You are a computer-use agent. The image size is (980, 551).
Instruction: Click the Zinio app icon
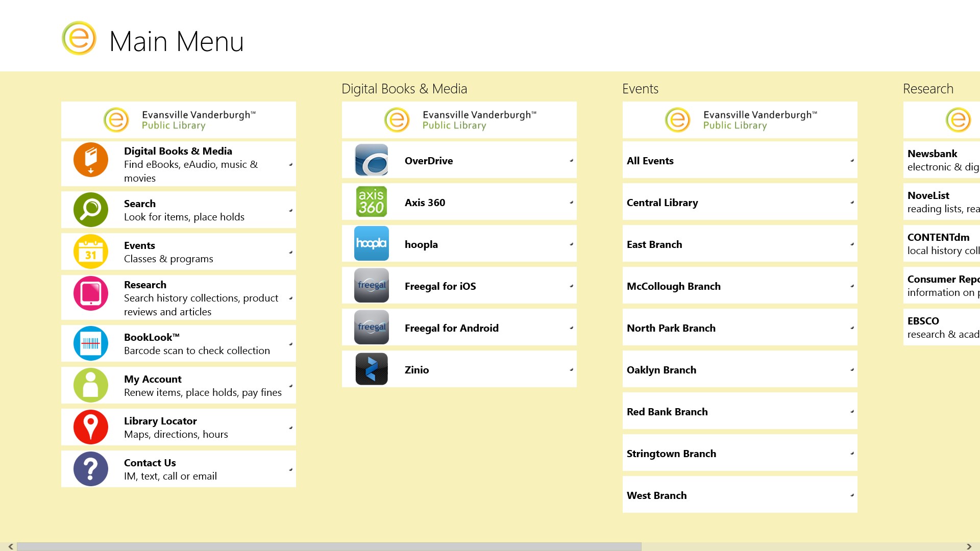click(x=372, y=369)
